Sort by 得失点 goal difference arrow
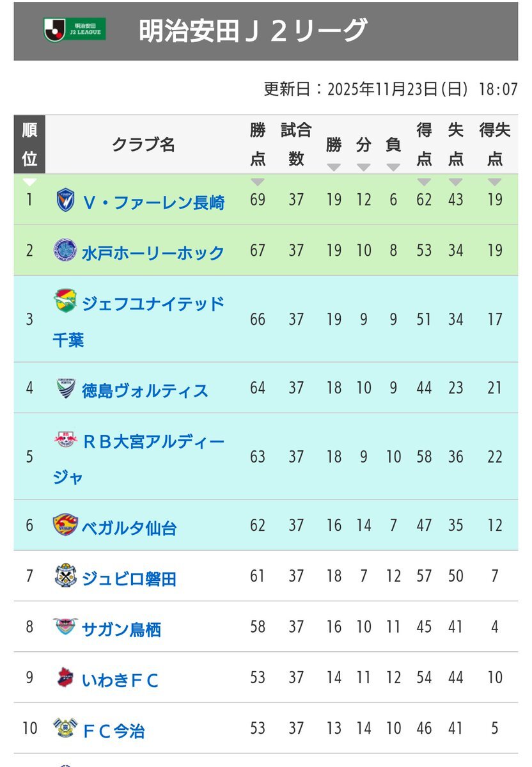Viewport: 532px width, 767px height. (495, 181)
